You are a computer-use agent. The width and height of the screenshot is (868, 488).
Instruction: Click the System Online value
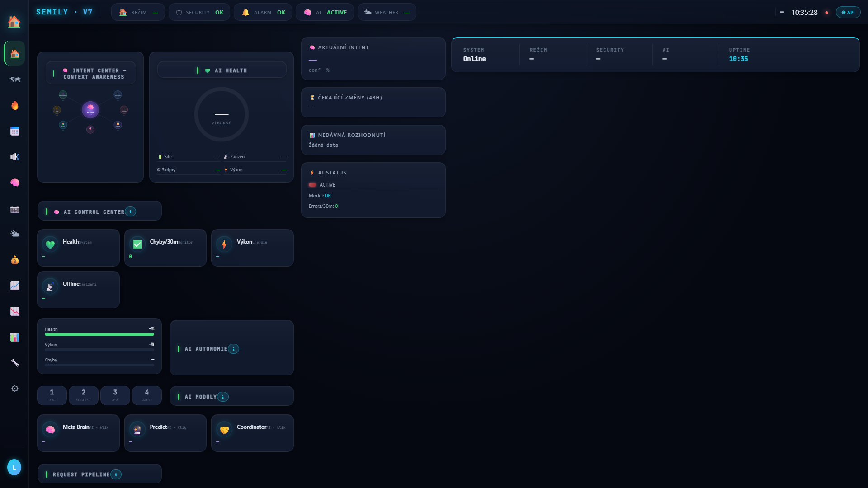tap(475, 59)
